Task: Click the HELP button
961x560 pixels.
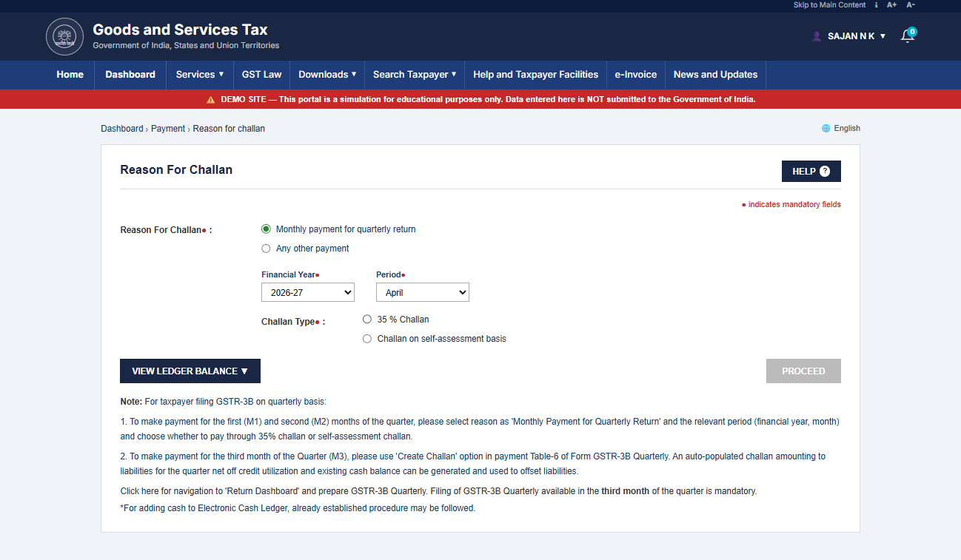Action: pos(811,171)
